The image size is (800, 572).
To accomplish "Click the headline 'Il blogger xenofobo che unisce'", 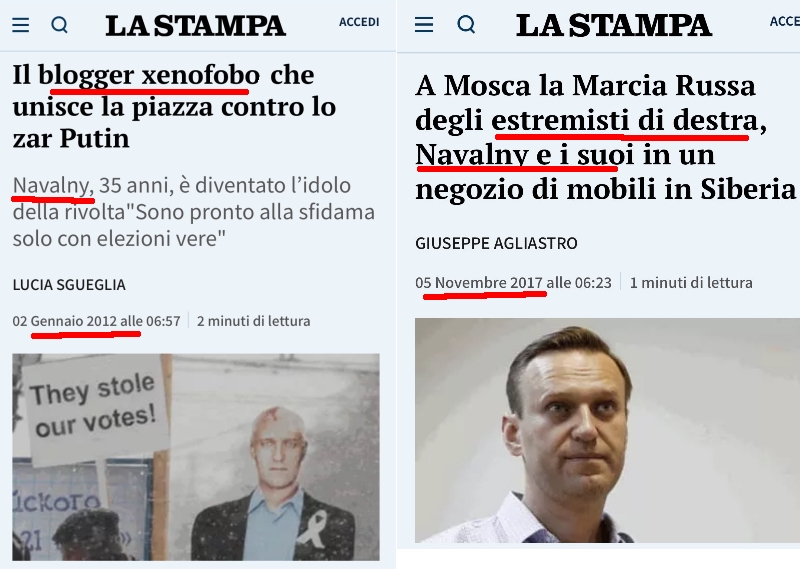I will pyautogui.click(x=174, y=106).
